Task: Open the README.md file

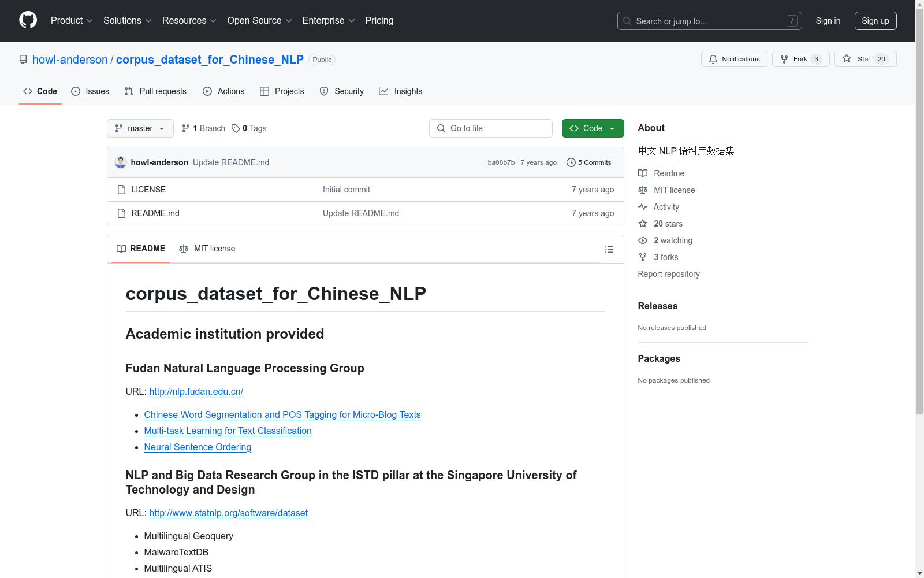Action: click(155, 213)
